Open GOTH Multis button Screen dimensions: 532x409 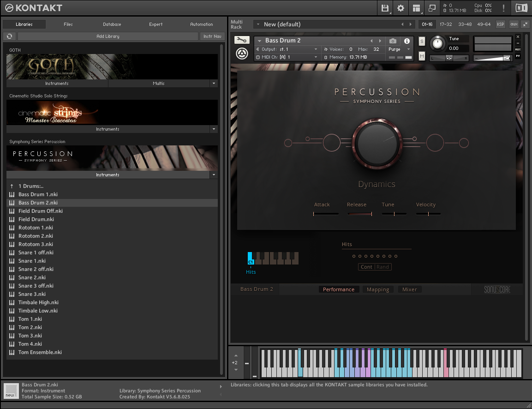(x=159, y=84)
